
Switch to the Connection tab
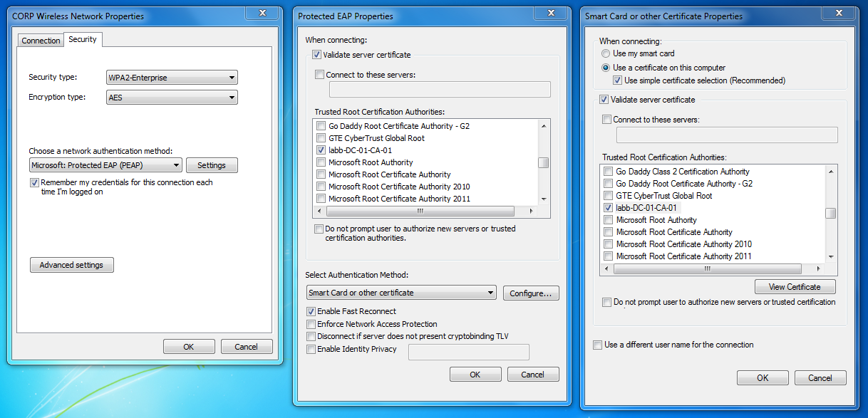[x=41, y=41]
